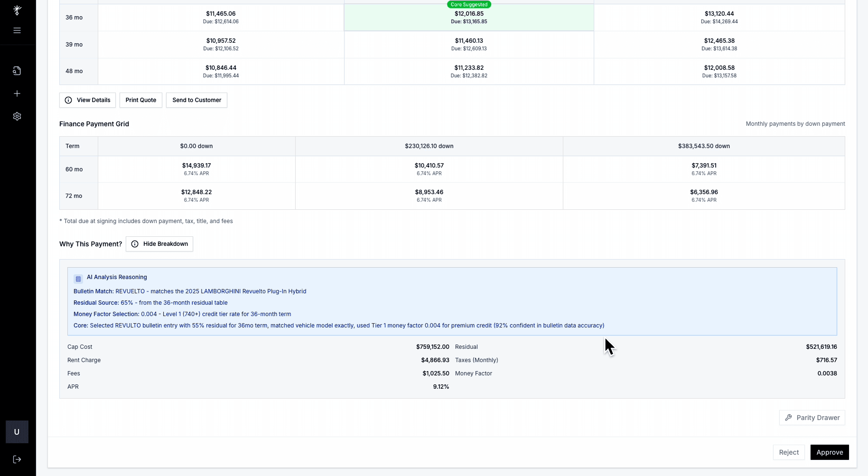Screen dimensions: 868x476
Task: Select 48 mo $10,846.44 lease payment
Action: pos(221,71)
